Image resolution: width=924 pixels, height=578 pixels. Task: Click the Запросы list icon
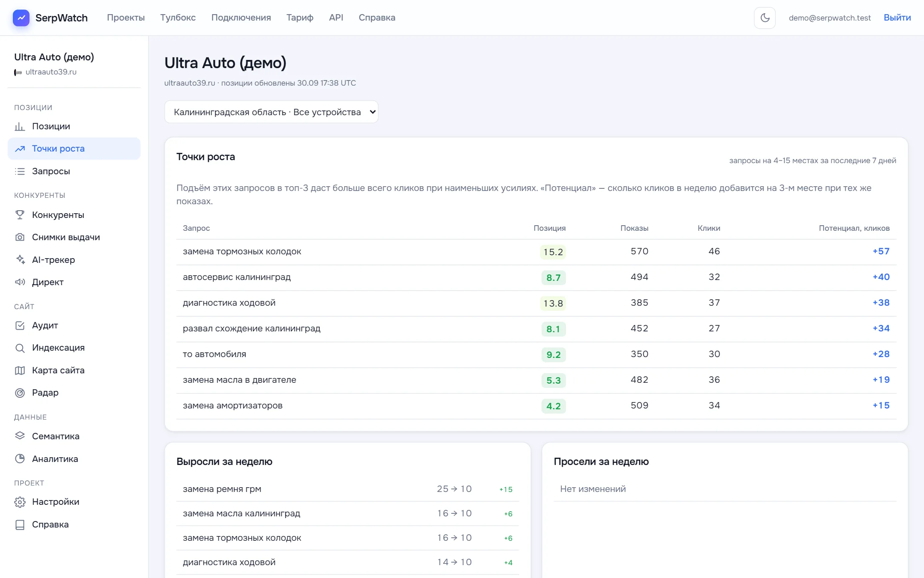(x=20, y=171)
